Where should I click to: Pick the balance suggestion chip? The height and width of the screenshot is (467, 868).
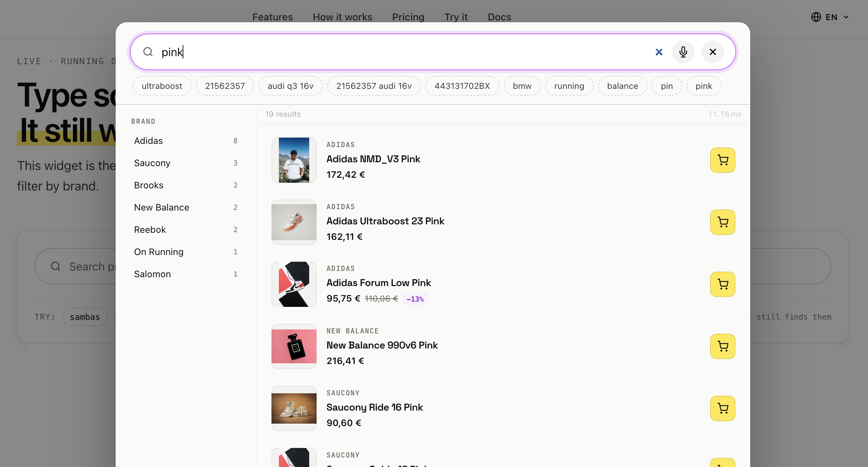tap(623, 86)
